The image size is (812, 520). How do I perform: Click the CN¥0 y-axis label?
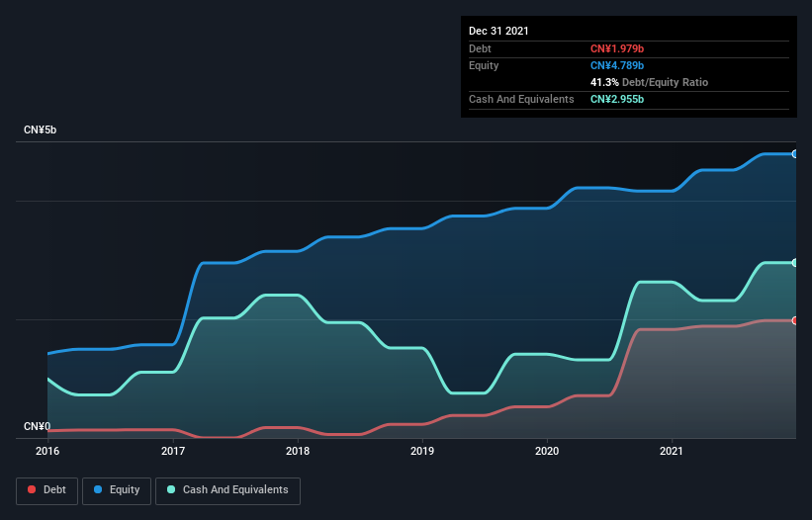(38, 426)
